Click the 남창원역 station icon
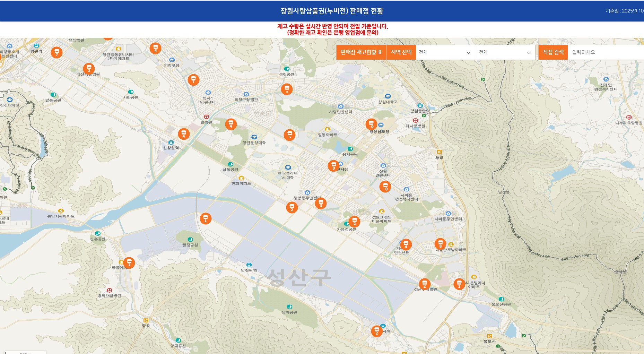 point(249,265)
